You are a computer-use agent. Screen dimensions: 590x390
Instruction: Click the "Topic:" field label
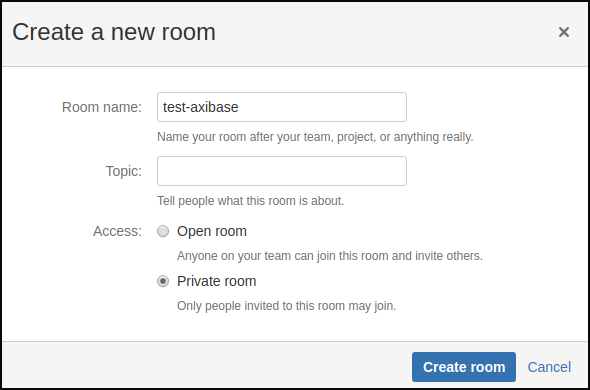pos(124,171)
